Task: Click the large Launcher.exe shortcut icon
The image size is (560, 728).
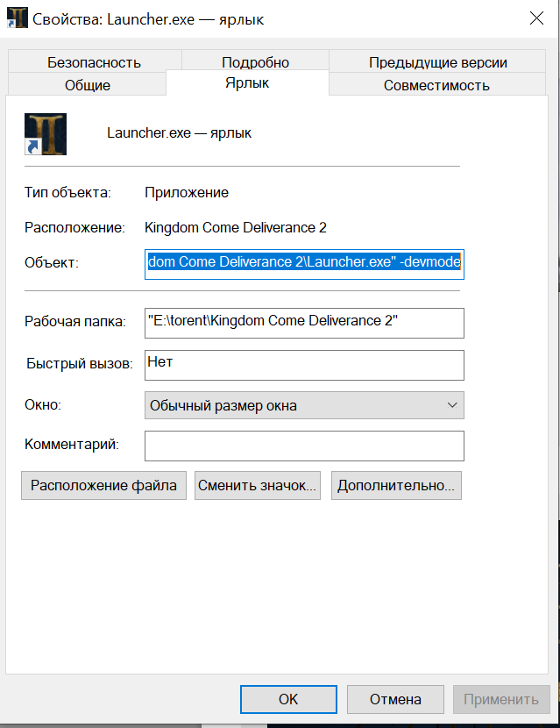Action: [x=46, y=134]
